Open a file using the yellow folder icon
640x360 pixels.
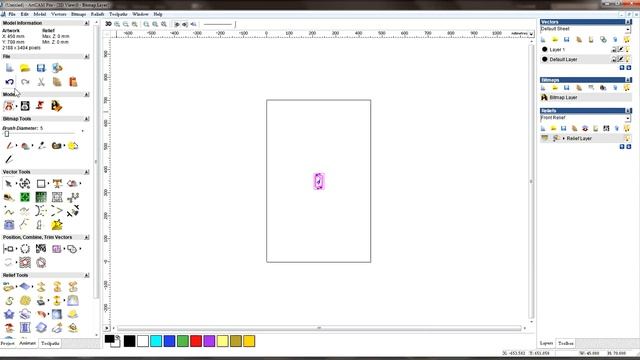[x=25, y=68]
